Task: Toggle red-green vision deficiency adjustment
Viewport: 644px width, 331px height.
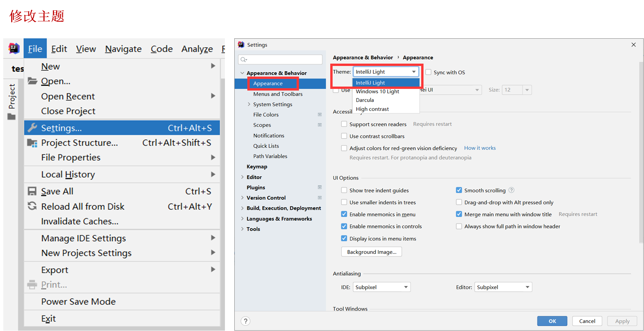Action: (x=344, y=148)
